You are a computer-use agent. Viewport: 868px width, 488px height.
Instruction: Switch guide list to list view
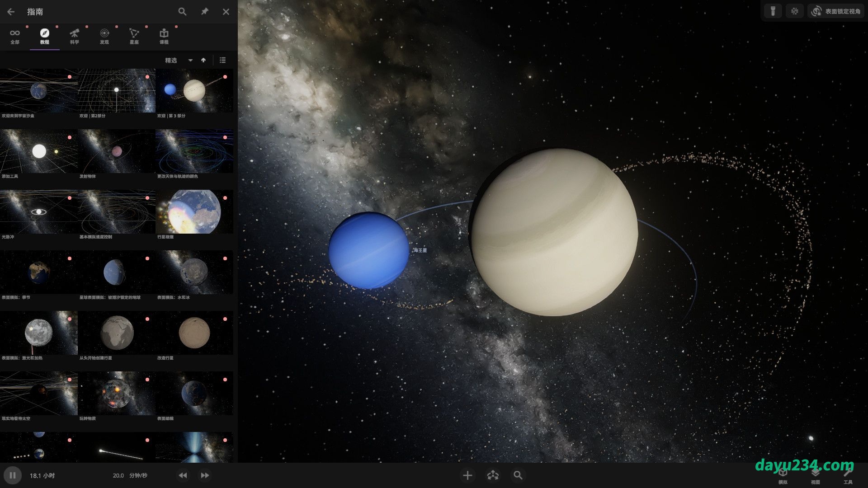(x=222, y=60)
